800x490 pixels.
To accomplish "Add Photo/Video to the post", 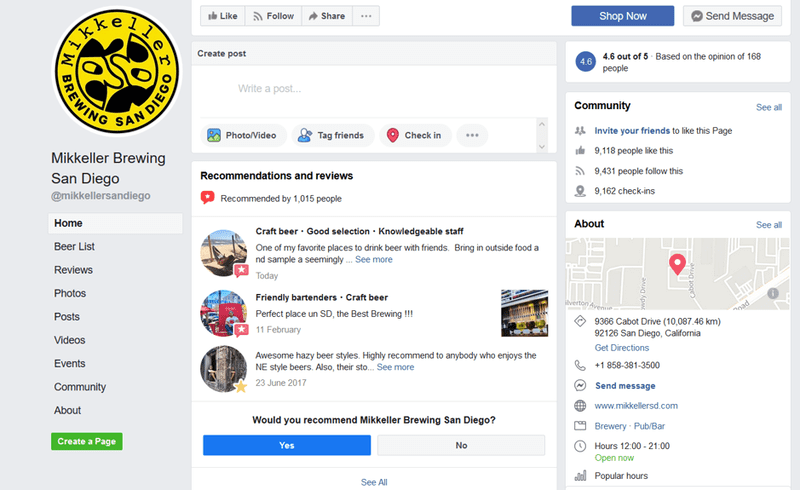I will [x=242, y=135].
